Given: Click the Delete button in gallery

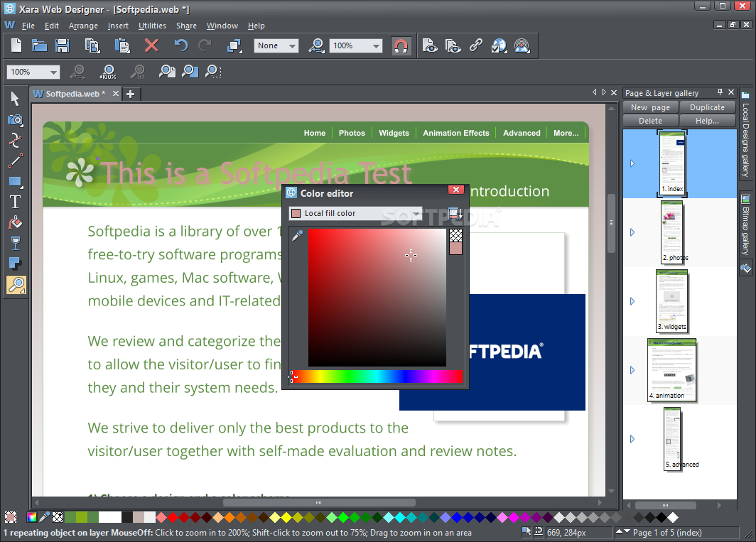Looking at the screenshot, I should click(650, 121).
